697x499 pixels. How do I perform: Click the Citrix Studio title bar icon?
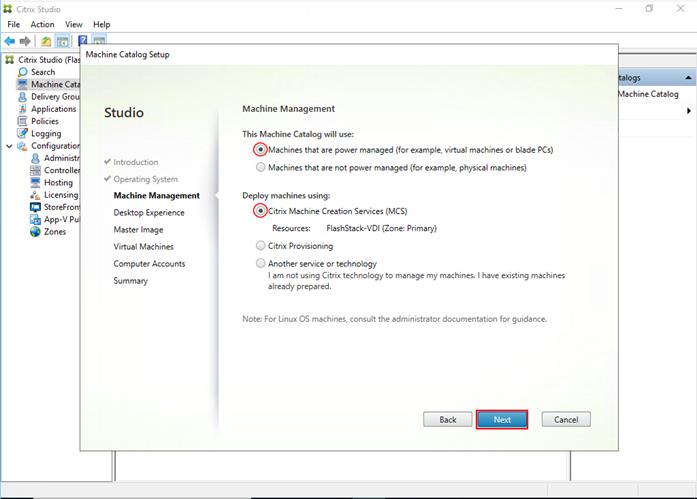click(x=8, y=9)
